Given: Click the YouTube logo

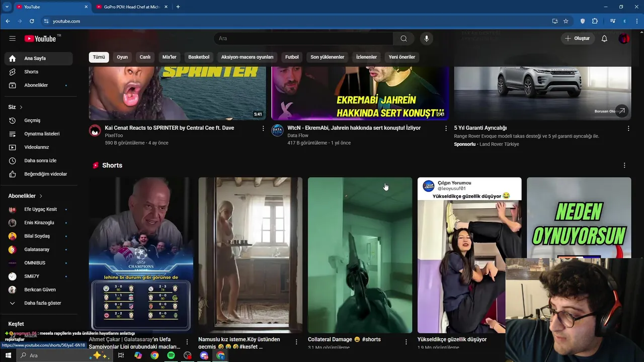Looking at the screenshot, I should [x=40, y=39].
